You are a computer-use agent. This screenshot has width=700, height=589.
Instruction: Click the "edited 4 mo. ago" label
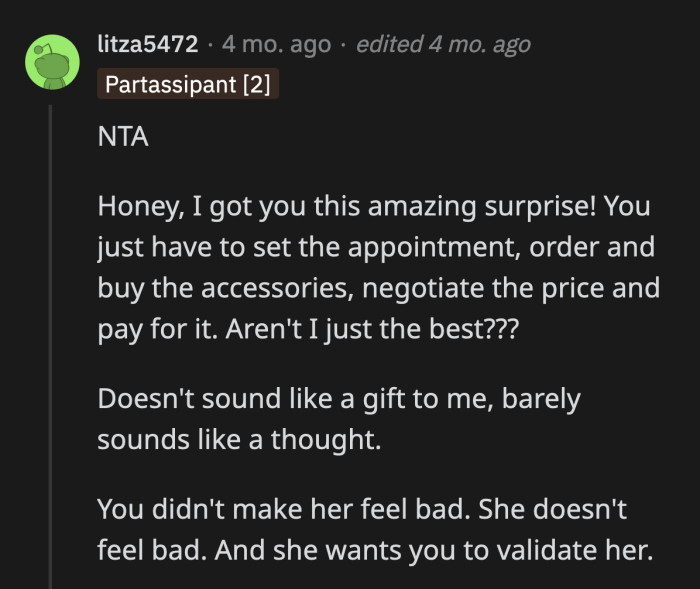point(443,45)
